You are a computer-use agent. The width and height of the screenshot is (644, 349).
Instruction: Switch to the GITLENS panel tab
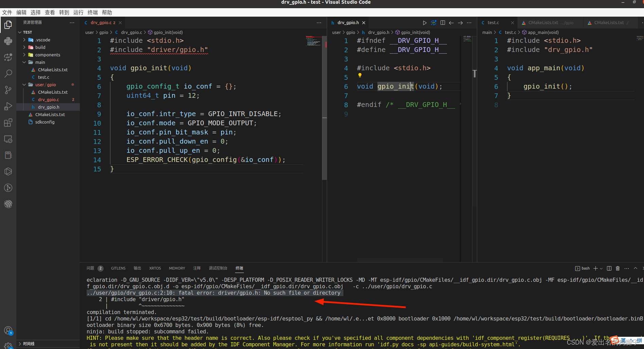[x=118, y=268]
